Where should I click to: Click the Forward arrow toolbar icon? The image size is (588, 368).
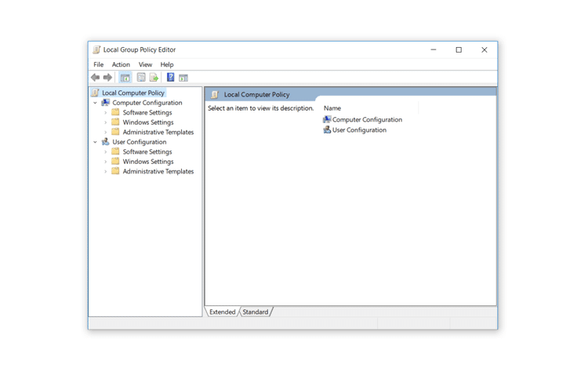point(107,78)
